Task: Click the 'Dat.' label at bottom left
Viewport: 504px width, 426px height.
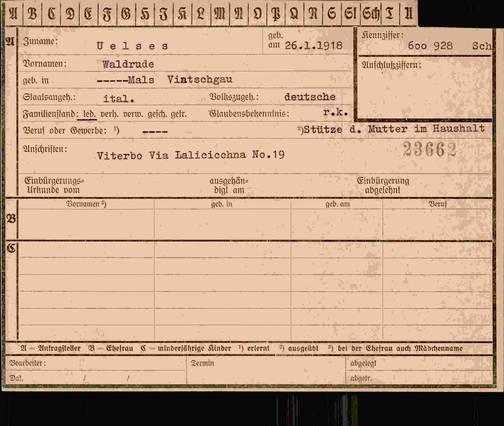Action: point(16,378)
